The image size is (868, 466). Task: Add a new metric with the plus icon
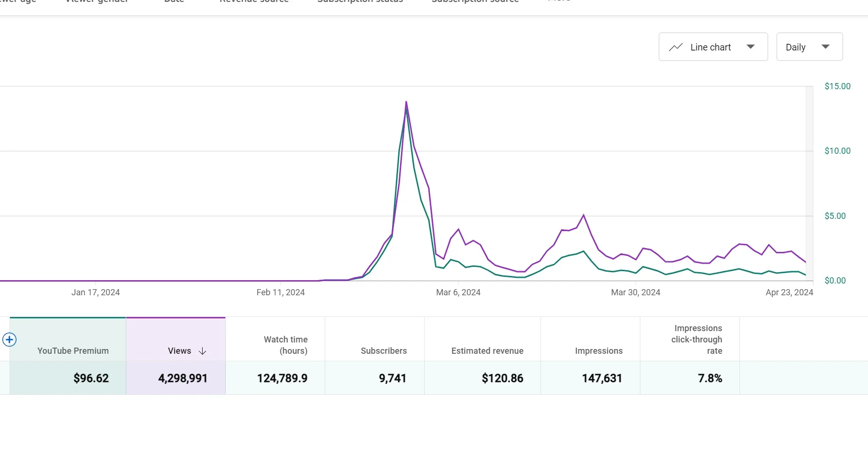[x=9, y=340]
